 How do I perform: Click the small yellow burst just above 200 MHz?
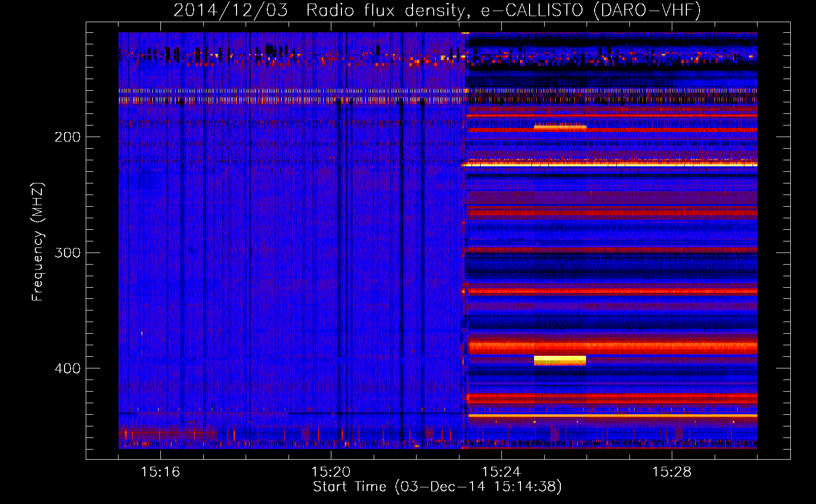click(x=560, y=127)
